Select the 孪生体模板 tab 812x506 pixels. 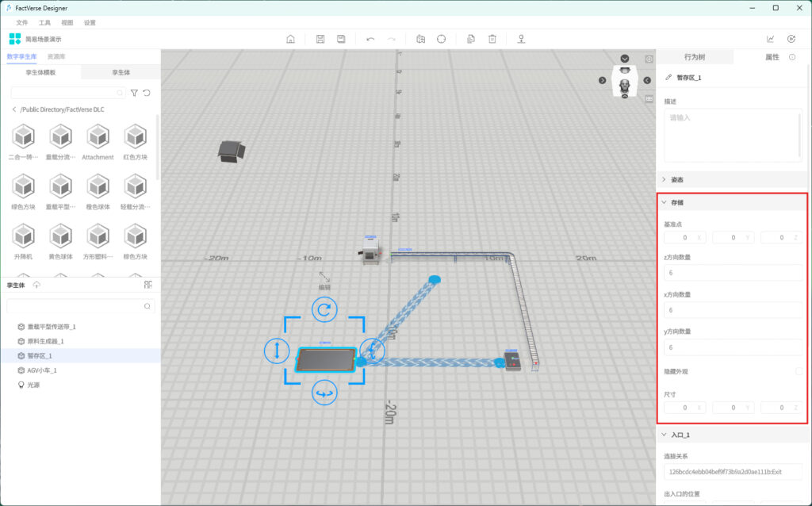pyautogui.click(x=41, y=72)
